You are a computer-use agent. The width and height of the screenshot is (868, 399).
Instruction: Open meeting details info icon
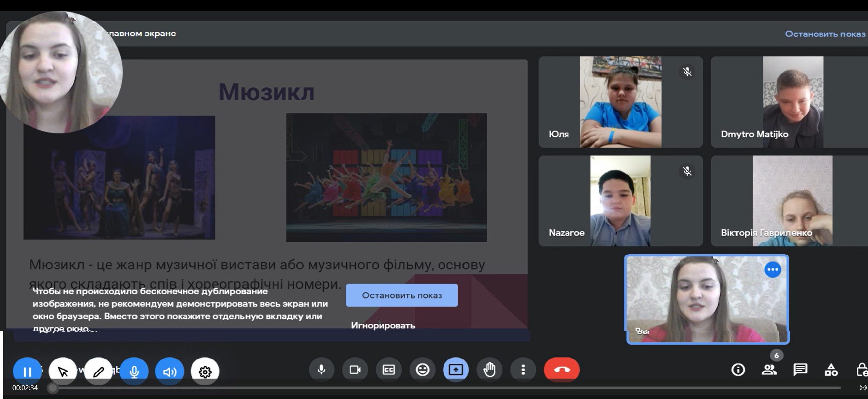coord(738,369)
